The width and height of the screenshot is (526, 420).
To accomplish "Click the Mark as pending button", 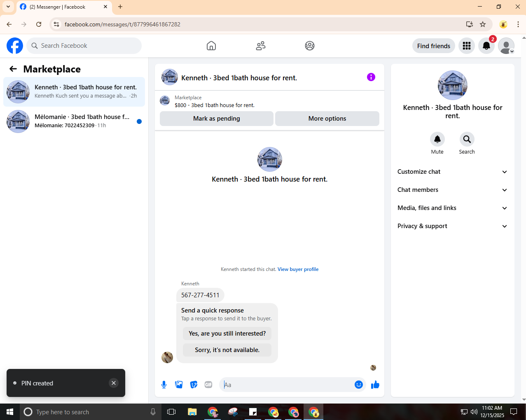I will pos(217,119).
